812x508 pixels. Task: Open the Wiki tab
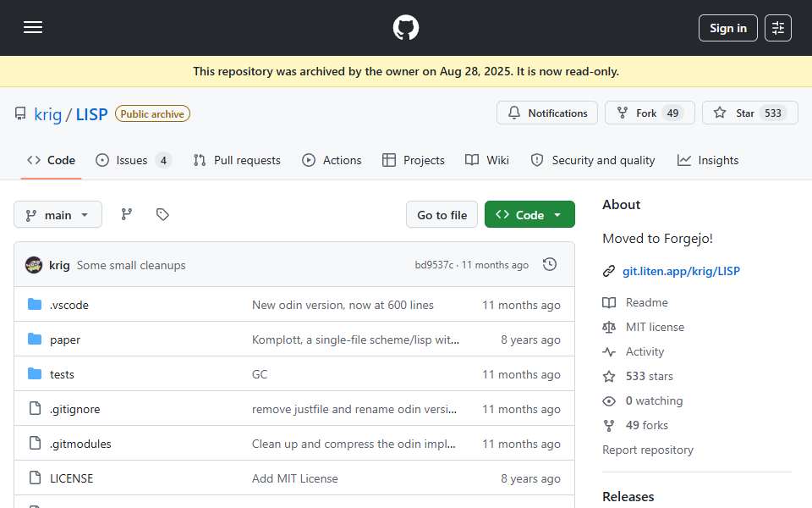click(487, 160)
